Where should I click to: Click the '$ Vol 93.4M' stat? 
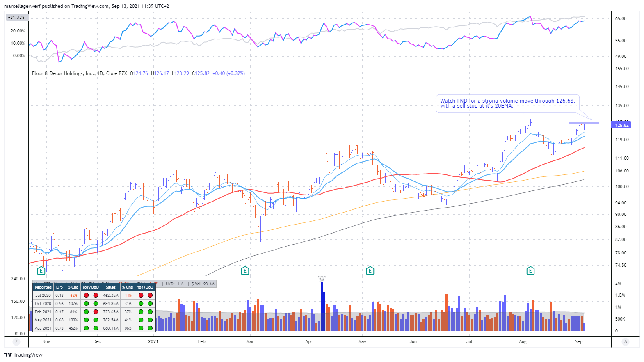(x=203, y=284)
